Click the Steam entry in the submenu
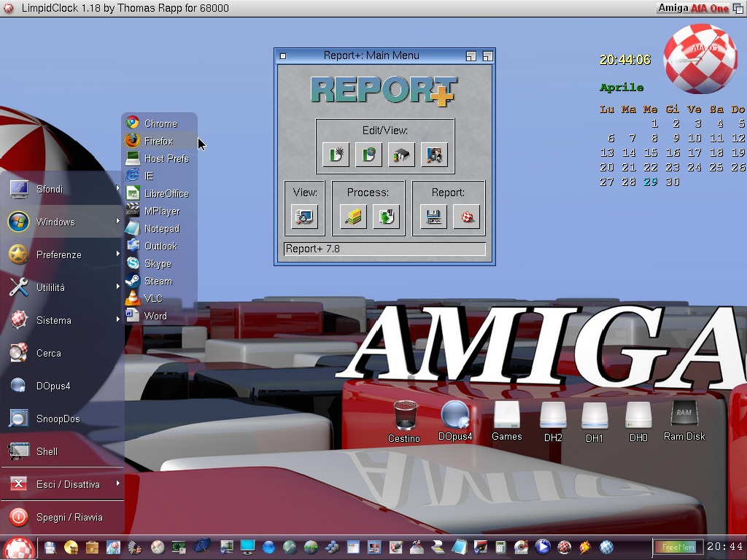The height and width of the screenshot is (560, 747). pyautogui.click(x=158, y=281)
